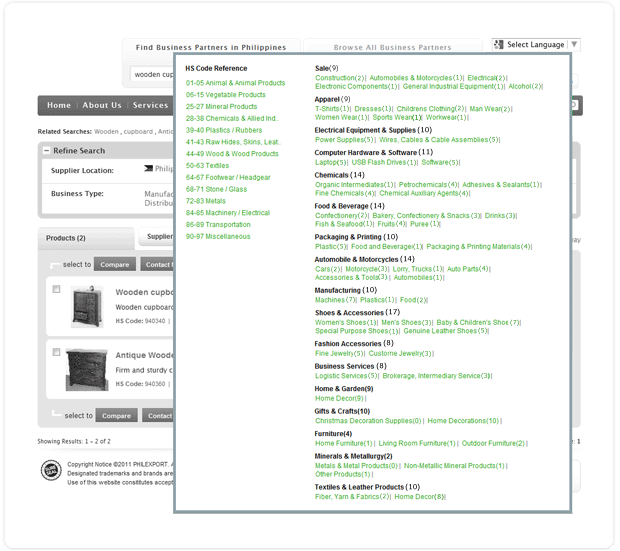This screenshot has width=620, height=551.
Task: Click the seal logo in the footer
Action: pos(51,470)
